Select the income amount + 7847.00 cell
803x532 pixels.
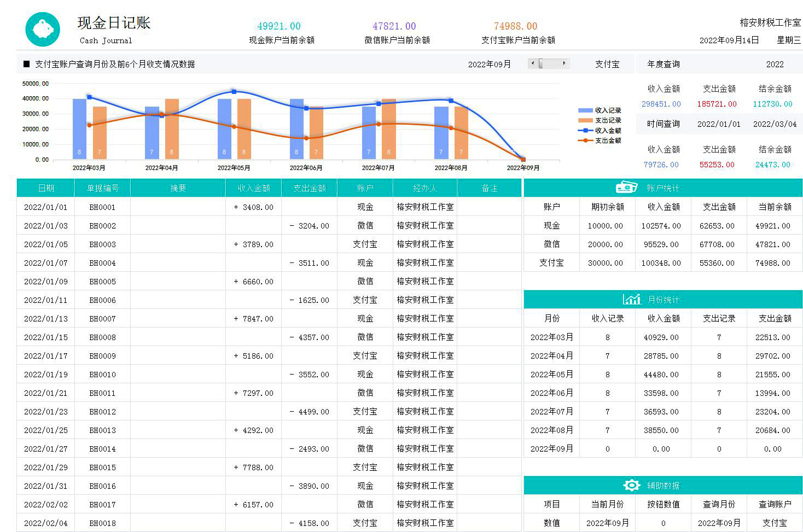(x=254, y=319)
